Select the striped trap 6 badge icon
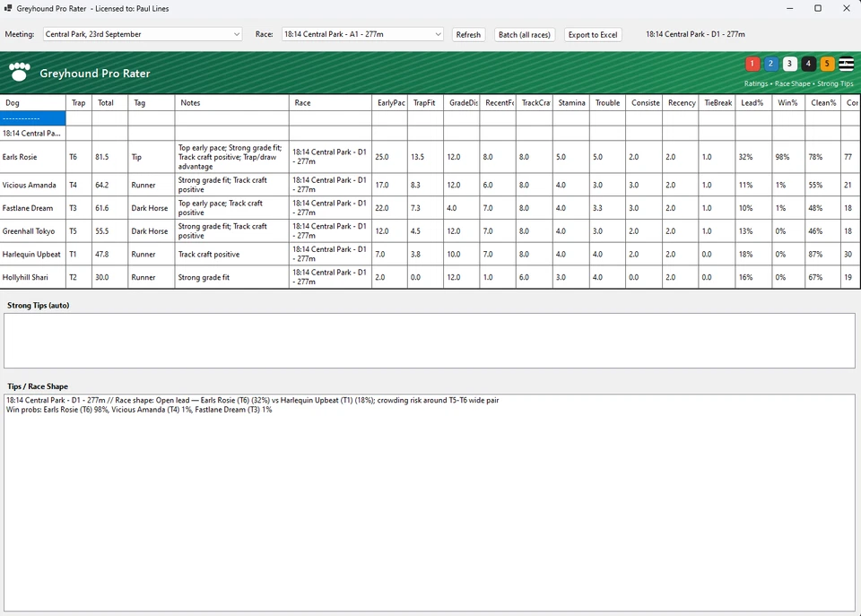The width and height of the screenshot is (861, 616). (846, 64)
